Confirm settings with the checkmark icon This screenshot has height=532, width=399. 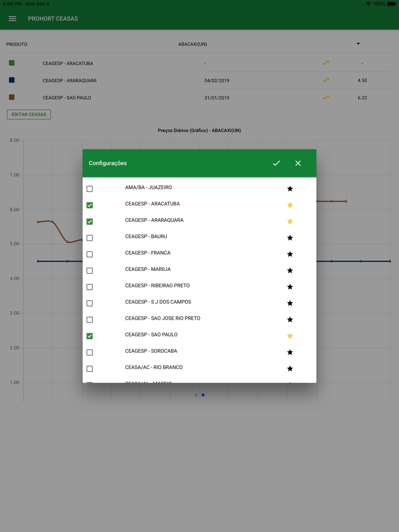click(276, 163)
